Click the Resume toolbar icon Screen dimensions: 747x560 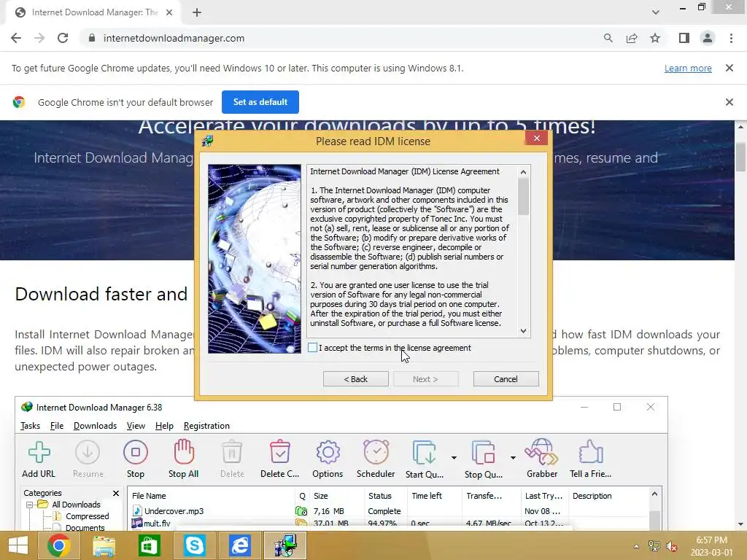coord(88,452)
